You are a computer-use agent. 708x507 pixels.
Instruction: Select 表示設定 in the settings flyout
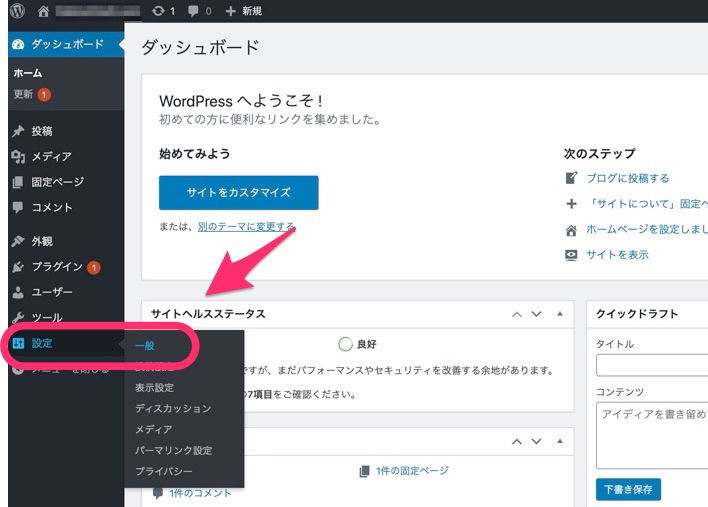pyautogui.click(x=154, y=388)
